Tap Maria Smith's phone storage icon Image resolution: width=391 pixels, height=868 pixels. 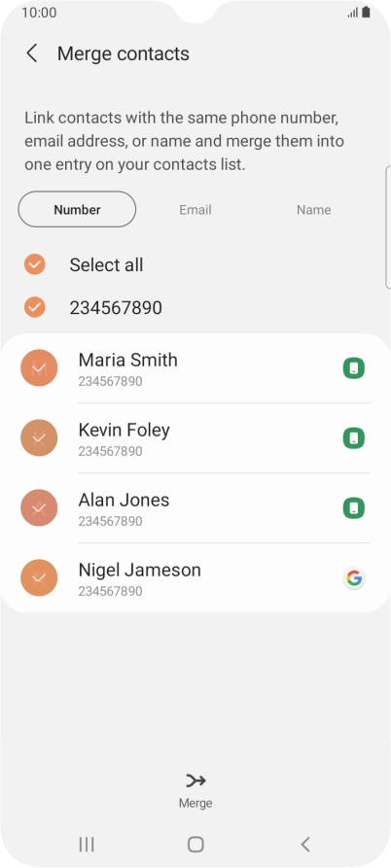[354, 368]
